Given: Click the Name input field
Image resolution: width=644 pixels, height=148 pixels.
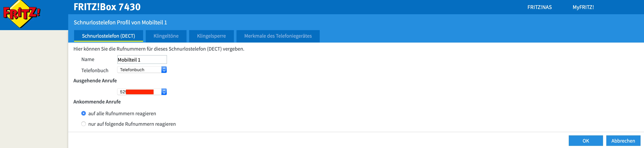Looking at the screenshot, I should coord(142,60).
